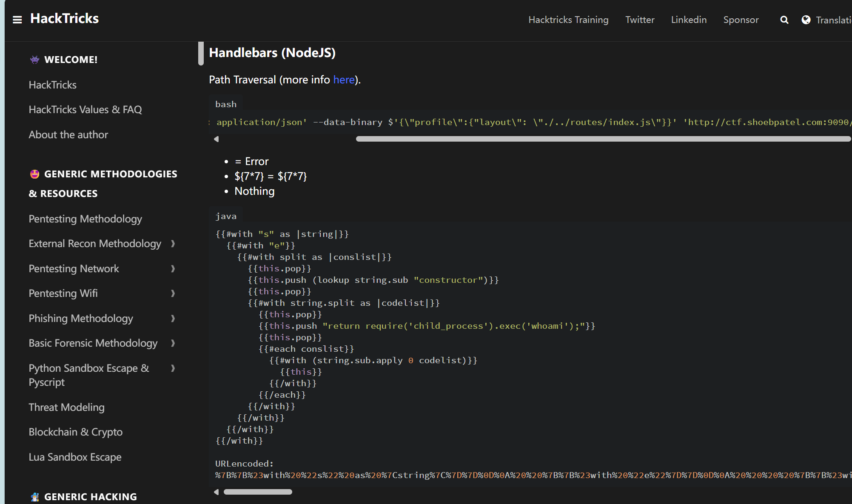852x504 pixels.
Task: Click the HackTricks logo title
Action: click(64, 19)
